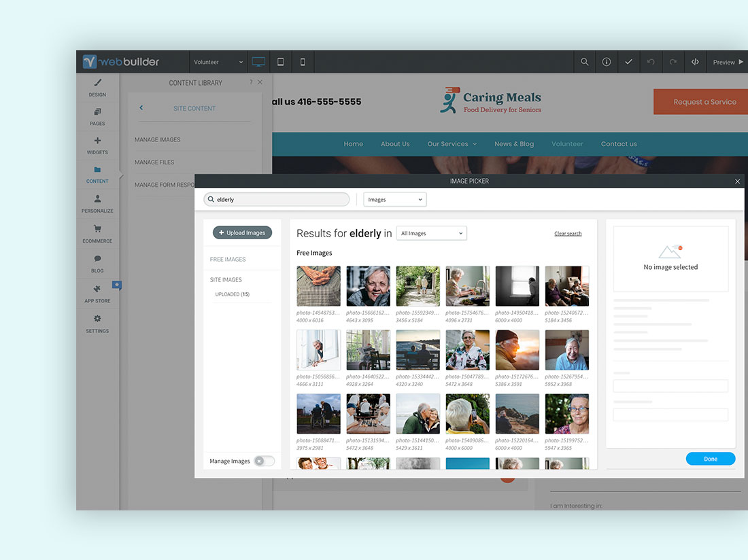This screenshot has height=560, width=748.
Task: Open the code editor via the code icon
Action: tap(695, 61)
